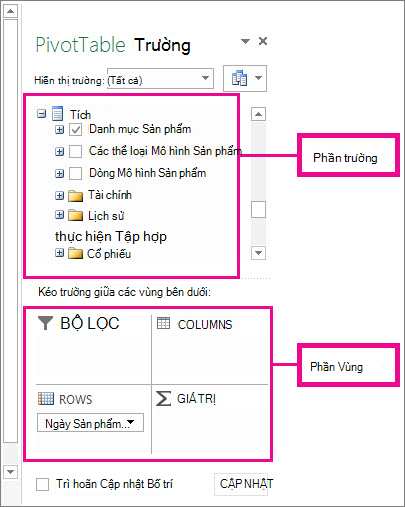Click the field list scroll down arrow
Viewport: 405px width, 507px height.
(x=258, y=253)
